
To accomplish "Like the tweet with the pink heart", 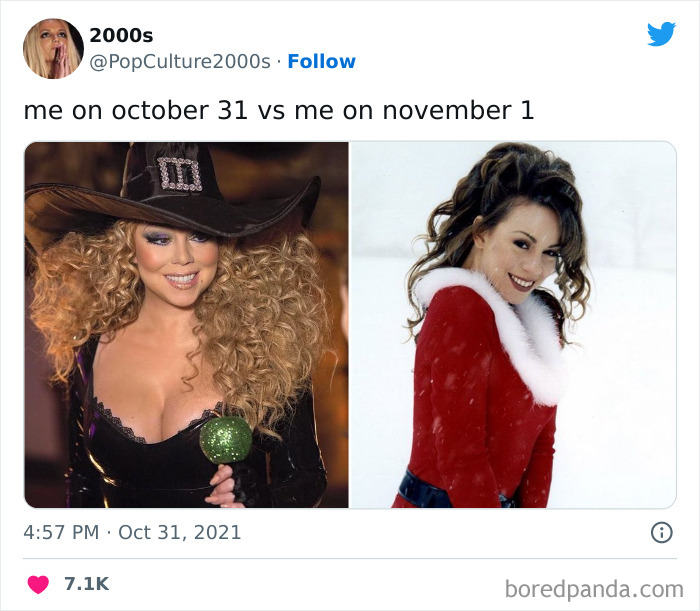I will tap(38, 584).
